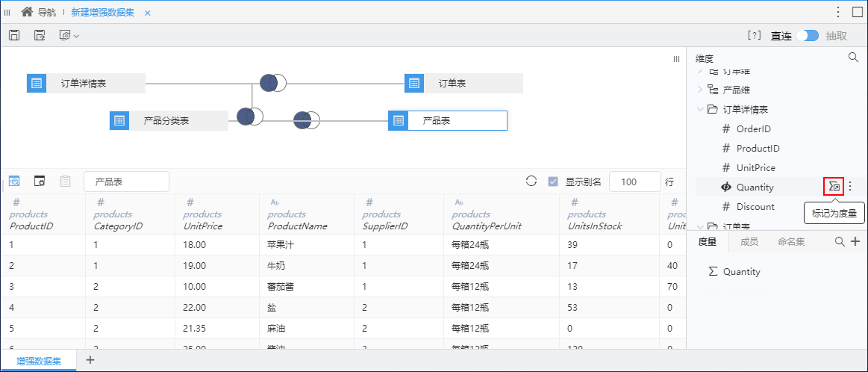Select the 产品表 table node
The image size is (868, 372).
(x=448, y=120)
